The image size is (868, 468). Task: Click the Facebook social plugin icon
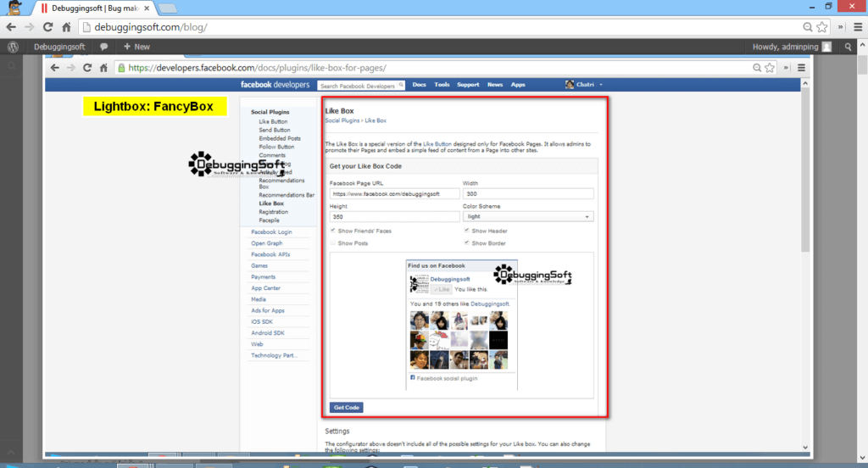(x=413, y=378)
